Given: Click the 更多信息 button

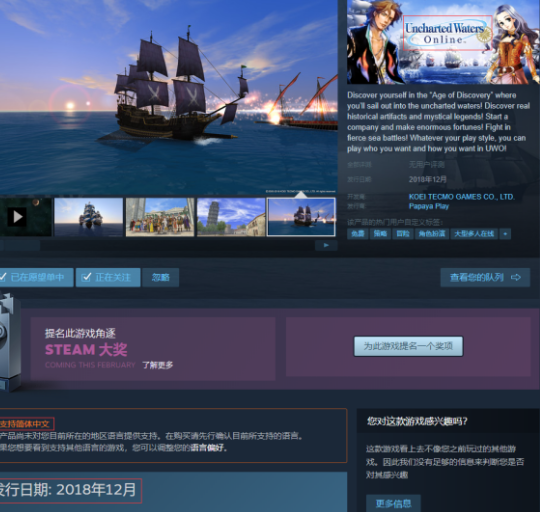Looking at the screenshot, I should [393, 504].
